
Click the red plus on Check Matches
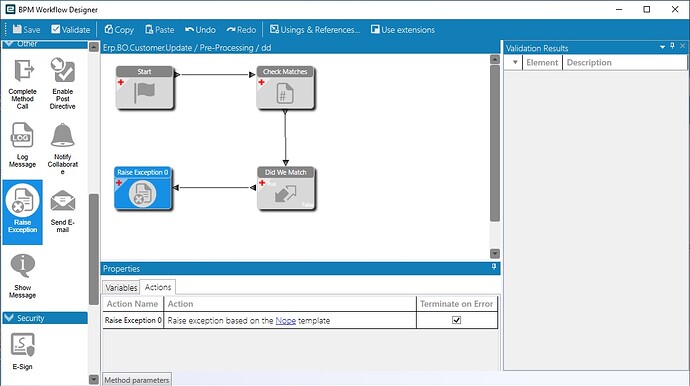(261, 82)
